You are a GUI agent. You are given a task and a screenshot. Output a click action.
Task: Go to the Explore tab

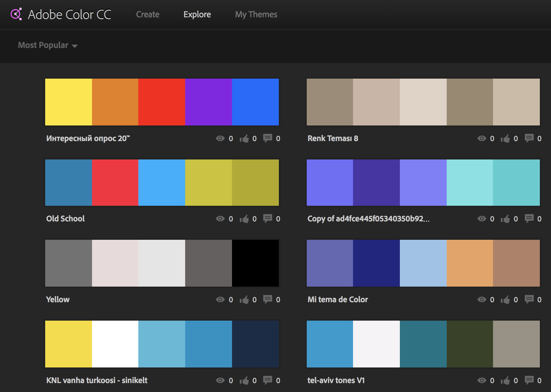coord(197,14)
